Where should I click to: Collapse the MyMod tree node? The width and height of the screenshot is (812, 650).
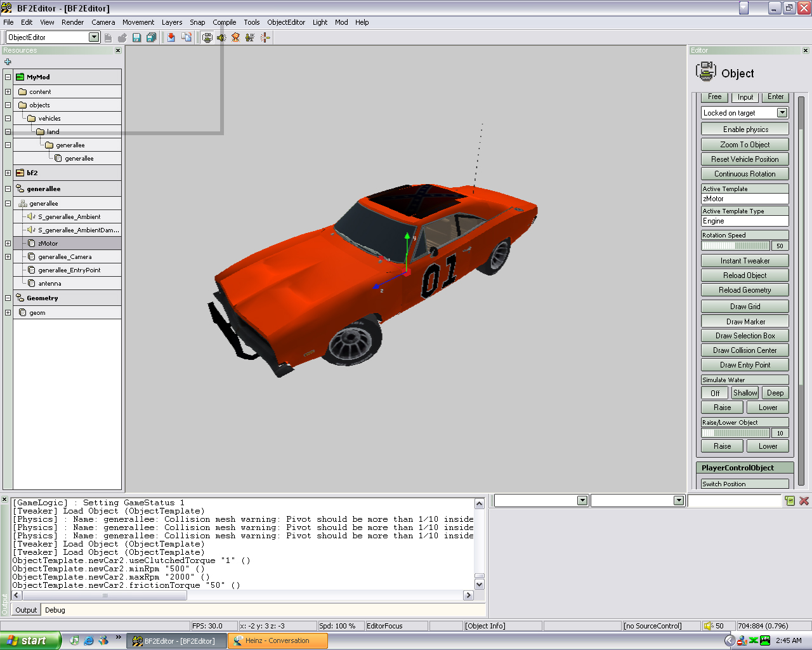[x=8, y=77]
